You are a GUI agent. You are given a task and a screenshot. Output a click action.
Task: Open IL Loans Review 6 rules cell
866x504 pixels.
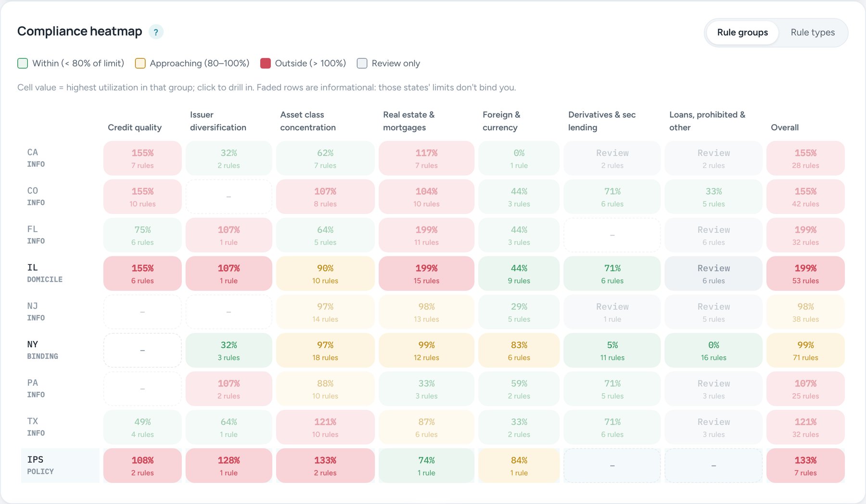[x=713, y=273]
